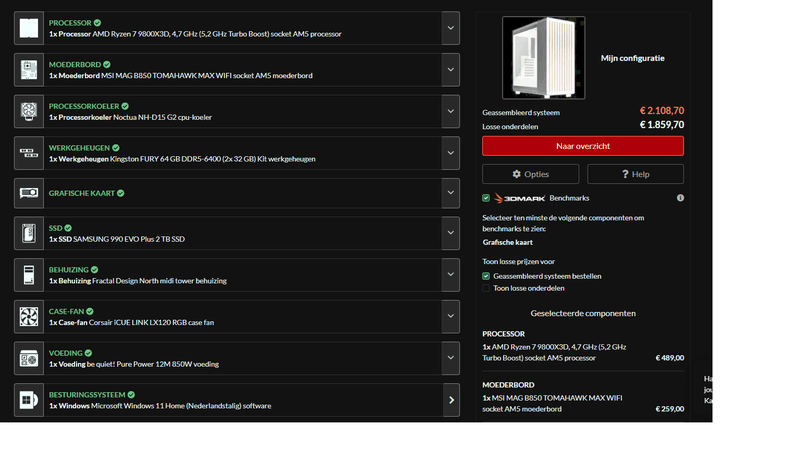Click green checkmark next to BEHUIZING
Viewport: 800px width, 450px height.
pos(94,270)
